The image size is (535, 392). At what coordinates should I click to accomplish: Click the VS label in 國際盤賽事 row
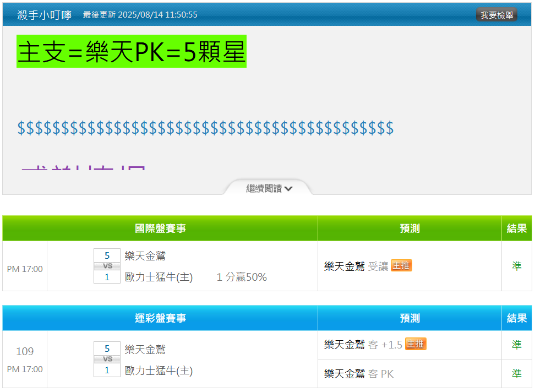pos(107,266)
